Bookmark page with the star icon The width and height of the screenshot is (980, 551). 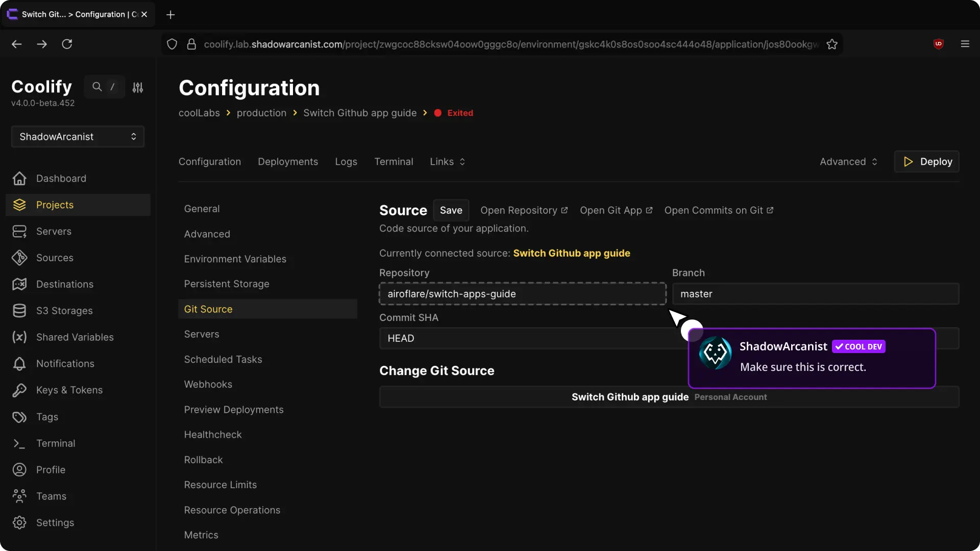click(x=832, y=44)
